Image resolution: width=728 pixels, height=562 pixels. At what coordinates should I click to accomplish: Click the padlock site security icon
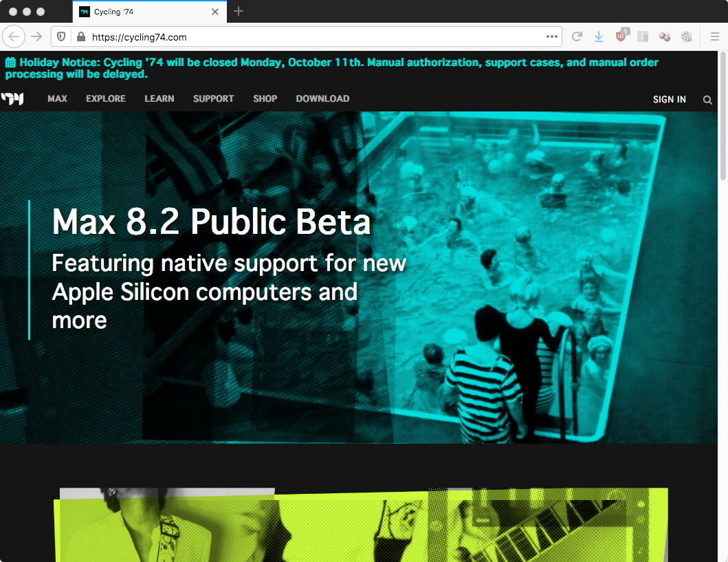click(x=81, y=36)
